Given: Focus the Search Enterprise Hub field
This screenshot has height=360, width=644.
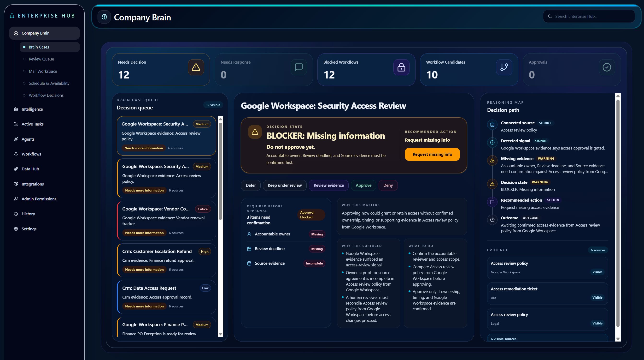Looking at the screenshot, I should click(589, 16).
